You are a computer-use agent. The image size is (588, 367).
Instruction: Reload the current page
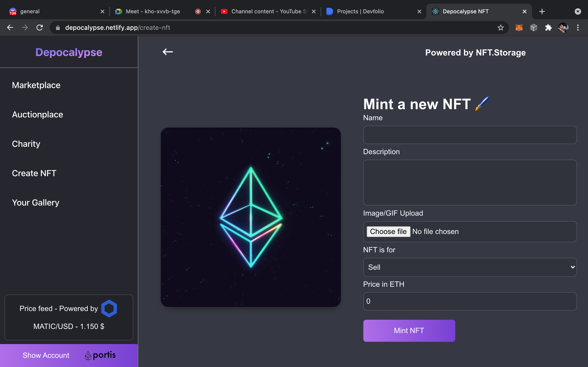click(x=40, y=28)
